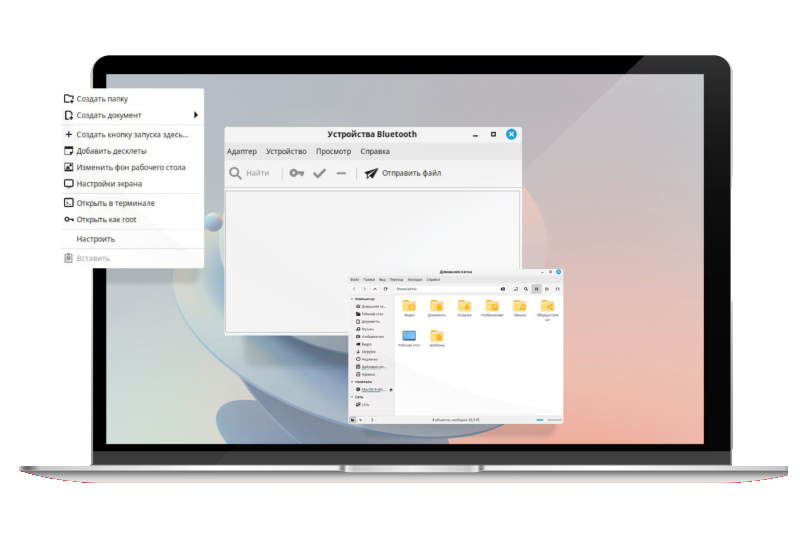The width and height of the screenshot is (800, 533).
Task: Open the Шаблоны folder icon
Action: tap(437, 336)
